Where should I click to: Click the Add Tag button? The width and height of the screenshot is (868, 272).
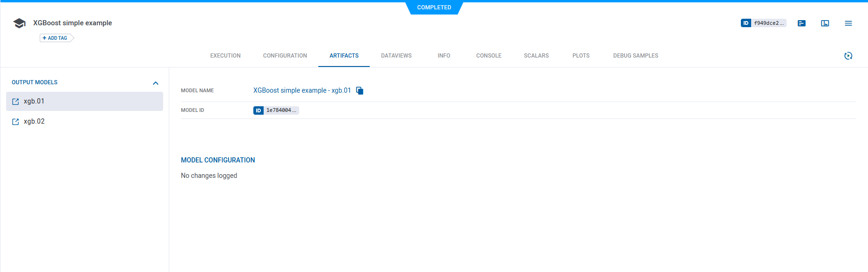(56, 38)
